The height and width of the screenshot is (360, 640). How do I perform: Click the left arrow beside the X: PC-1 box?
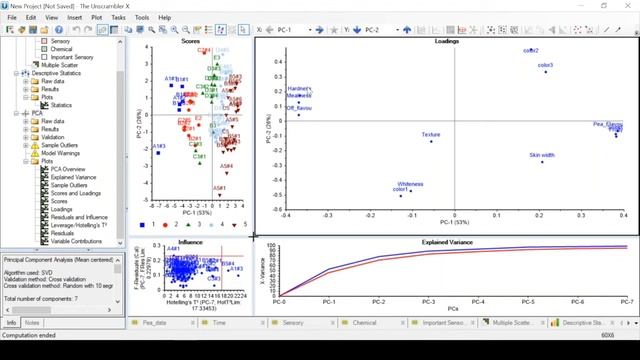(x=270, y=30)
